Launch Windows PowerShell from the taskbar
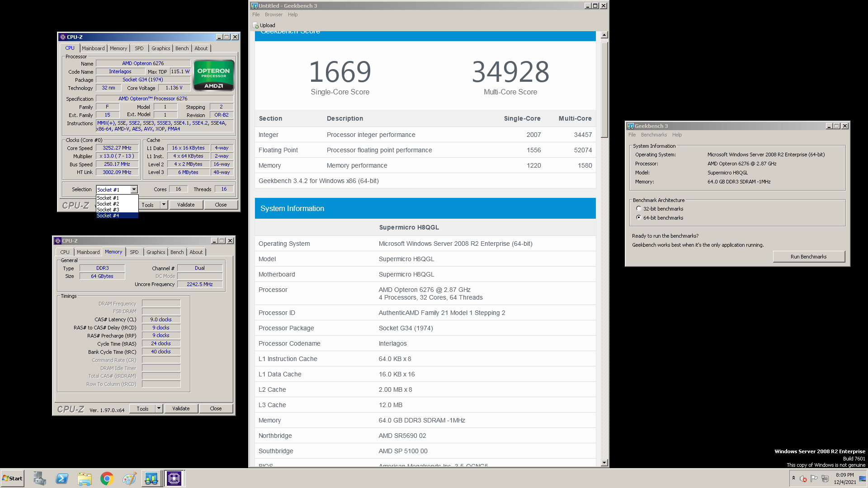 (62, 478)
